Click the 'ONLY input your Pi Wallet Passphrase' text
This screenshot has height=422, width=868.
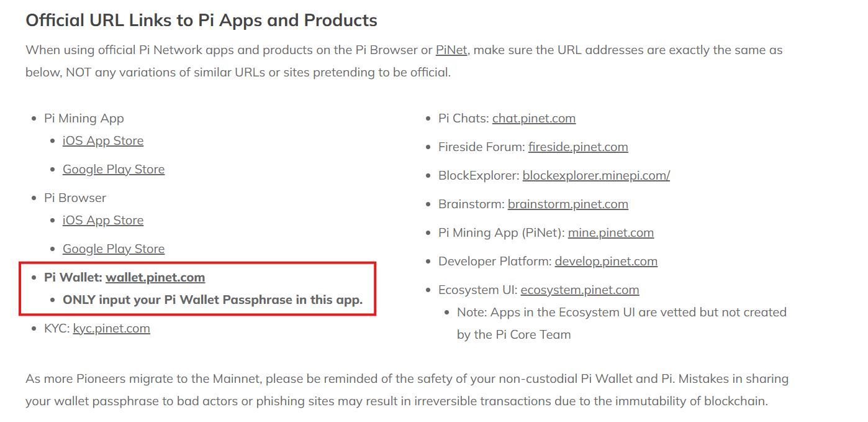[212, 300]
